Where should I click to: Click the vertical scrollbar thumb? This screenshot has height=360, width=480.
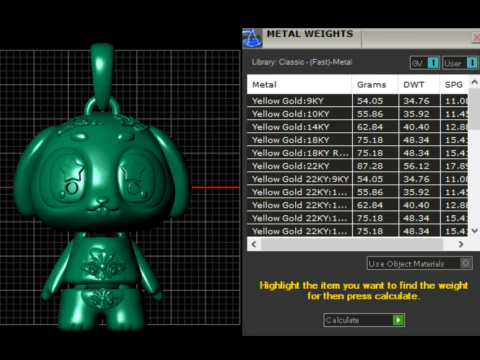click(474, 109)
